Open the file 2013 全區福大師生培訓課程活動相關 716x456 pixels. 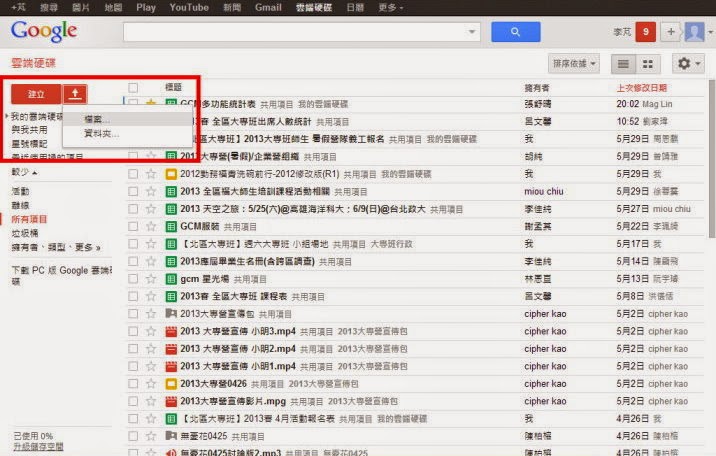(x=255, y=191)
